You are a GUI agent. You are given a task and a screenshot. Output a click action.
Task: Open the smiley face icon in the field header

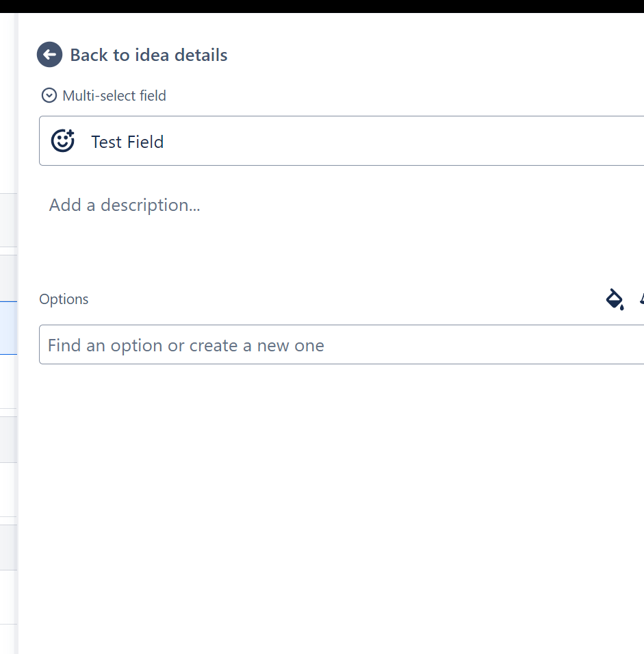tap(62, 140)
